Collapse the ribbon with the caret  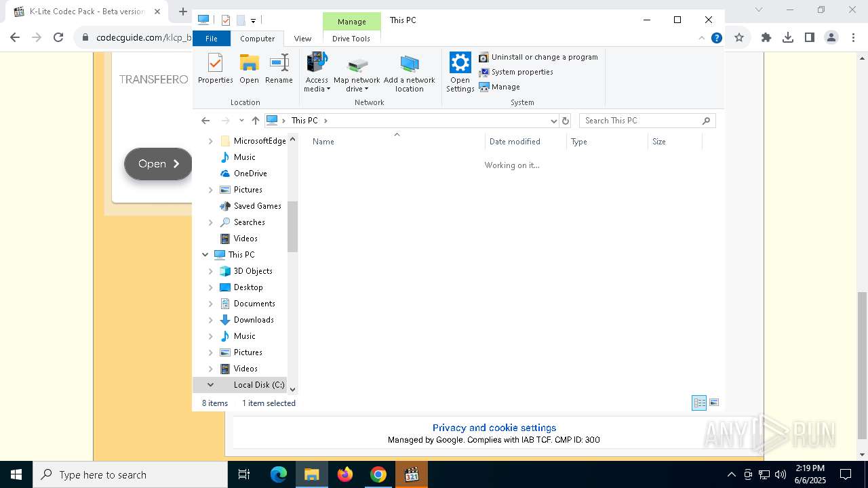(x=701, y=38)
